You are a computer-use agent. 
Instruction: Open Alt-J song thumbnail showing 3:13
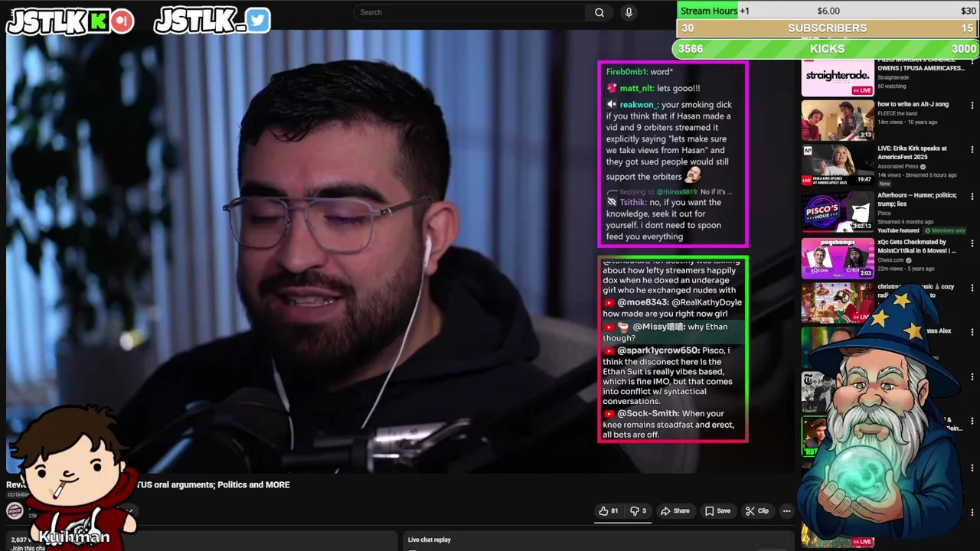pyautogui.click(x=838, y=119)
